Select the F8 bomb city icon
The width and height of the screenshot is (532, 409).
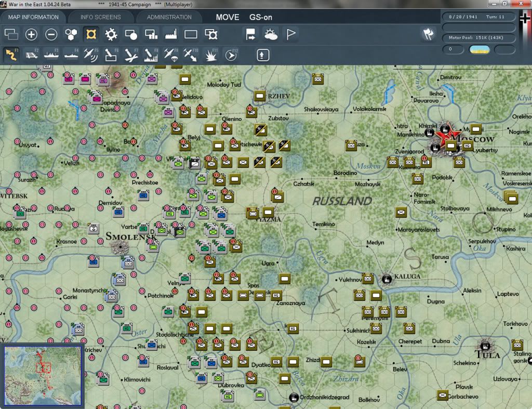[x=151, y=55]
